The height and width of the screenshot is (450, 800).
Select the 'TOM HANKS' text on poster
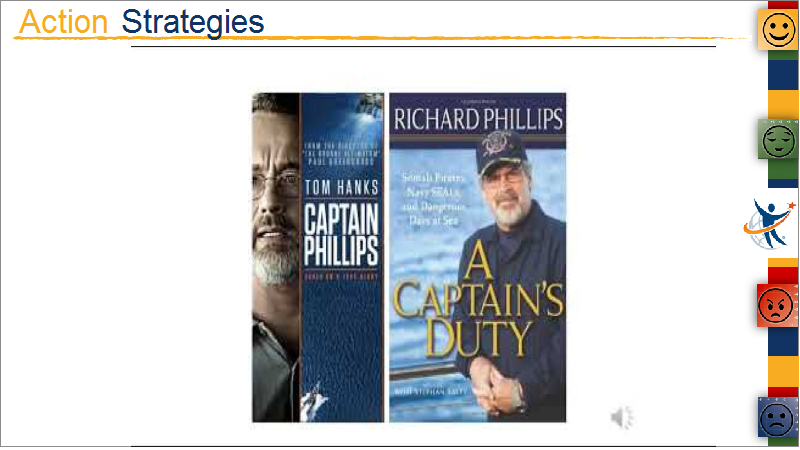pyautogui.click(x=341, y=187)
